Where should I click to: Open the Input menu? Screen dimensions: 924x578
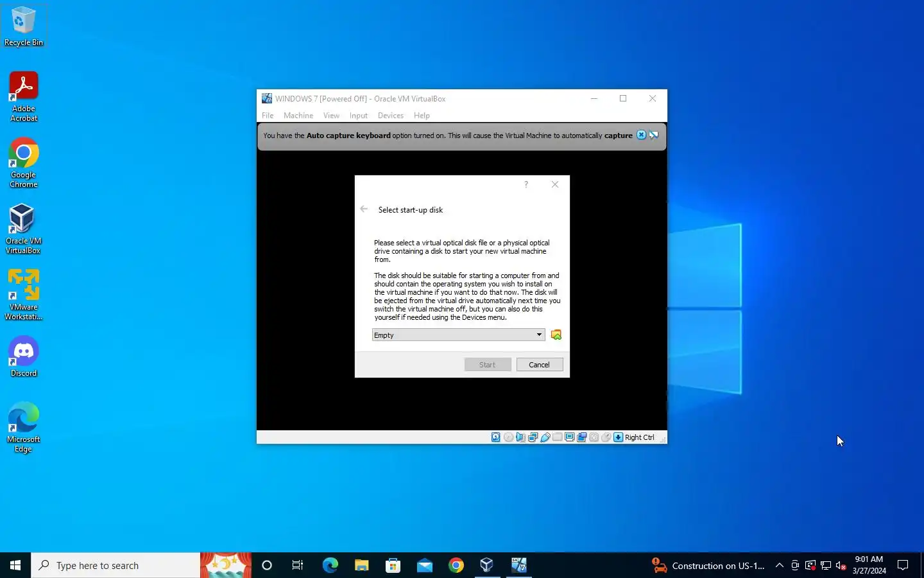click(359, 116)
